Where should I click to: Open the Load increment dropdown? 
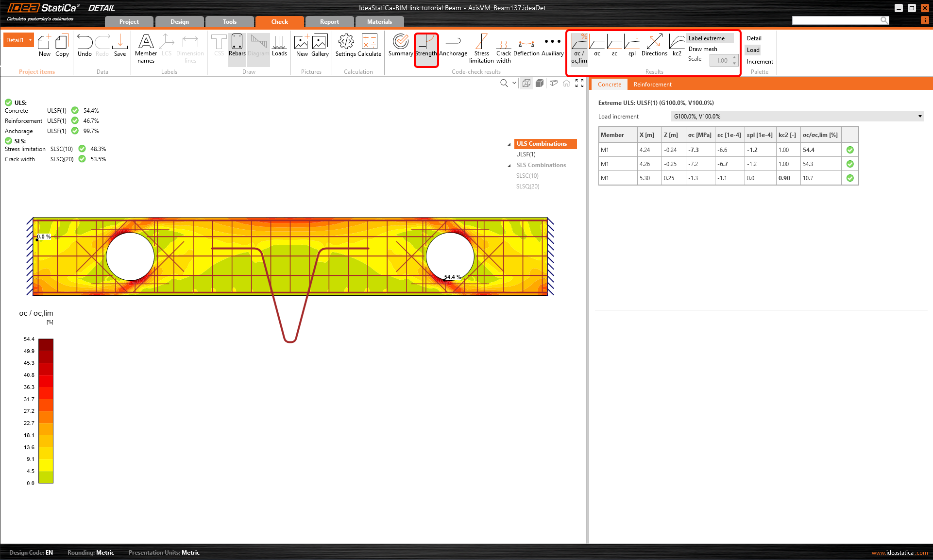(x=919, y=117)
